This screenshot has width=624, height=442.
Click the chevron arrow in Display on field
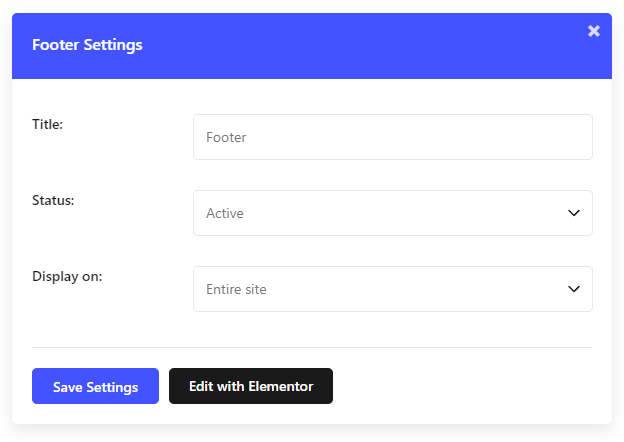[573, 289]
